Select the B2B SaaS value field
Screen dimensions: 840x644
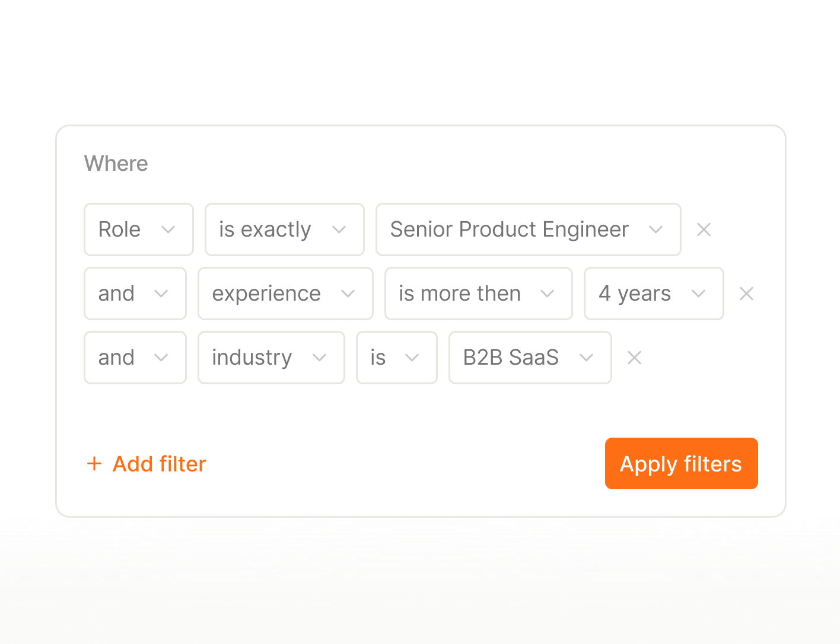(x=530, y=358)
